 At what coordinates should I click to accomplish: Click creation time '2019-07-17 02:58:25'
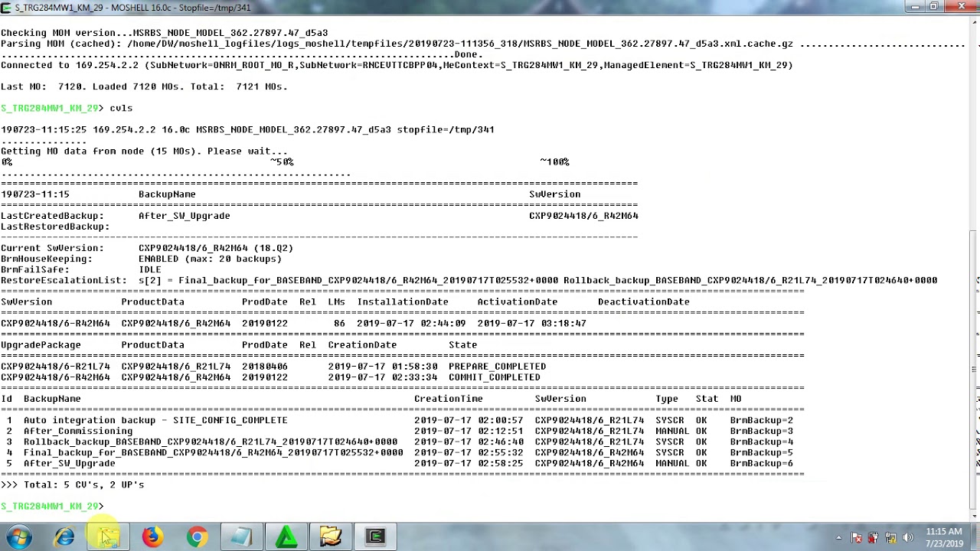(x=469, y=463)
